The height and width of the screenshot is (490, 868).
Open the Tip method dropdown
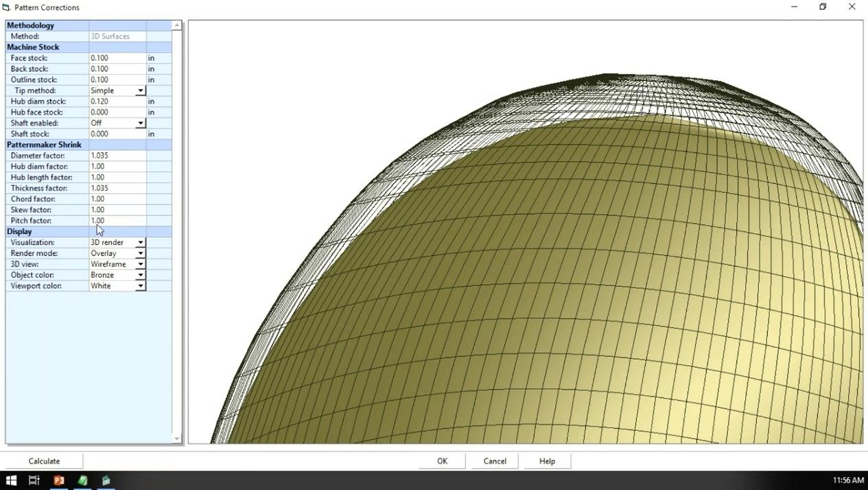[140, 90]
